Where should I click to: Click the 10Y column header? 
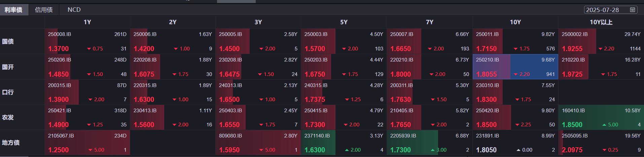pyautogui.click(x=515, y=22)
